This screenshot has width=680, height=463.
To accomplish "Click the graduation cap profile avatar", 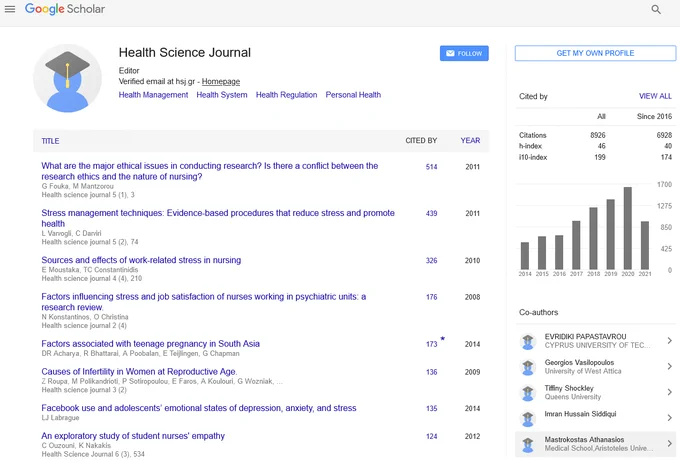I will point(67,78).
